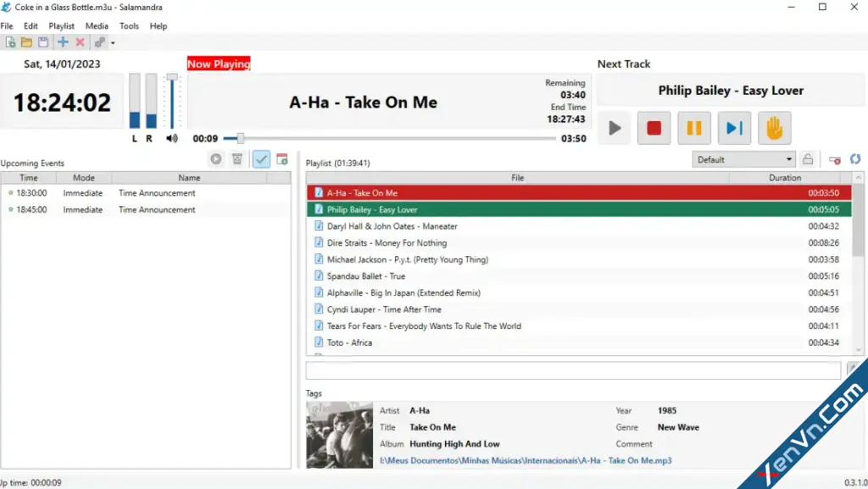Click file icon beside 'Toto - Africa'
This screenshot has width=868, height=489.
click(x=319, y=342)
